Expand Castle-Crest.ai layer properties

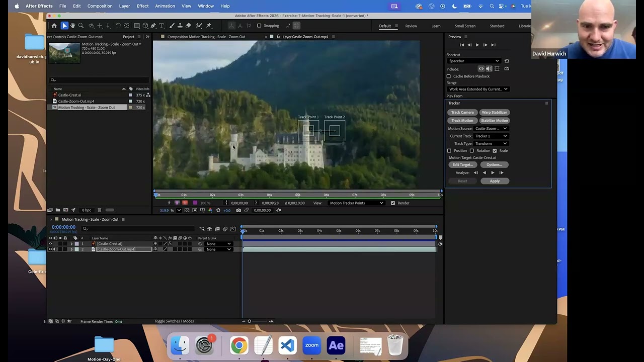(x=71, y=244)
